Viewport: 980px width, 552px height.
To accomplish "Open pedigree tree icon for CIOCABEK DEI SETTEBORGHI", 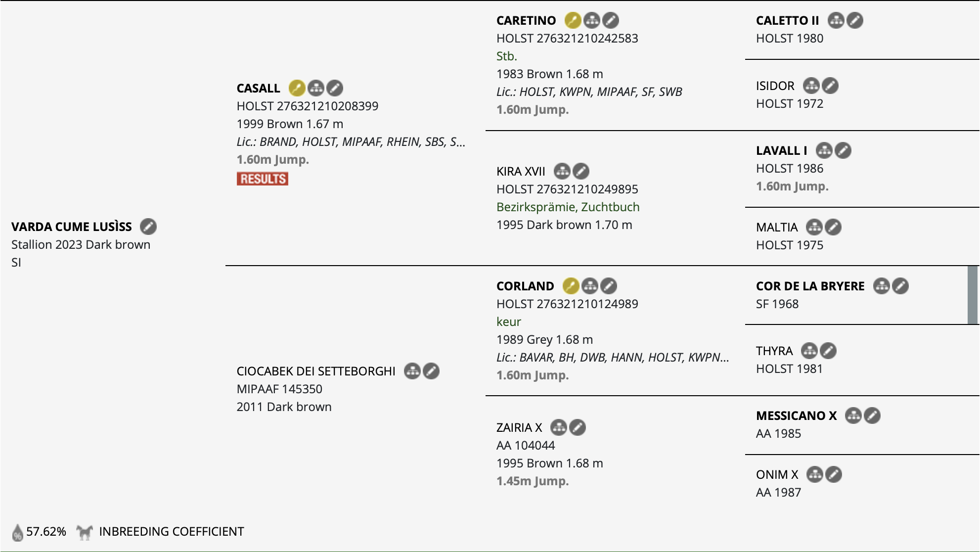I will [x=412, y=371].
